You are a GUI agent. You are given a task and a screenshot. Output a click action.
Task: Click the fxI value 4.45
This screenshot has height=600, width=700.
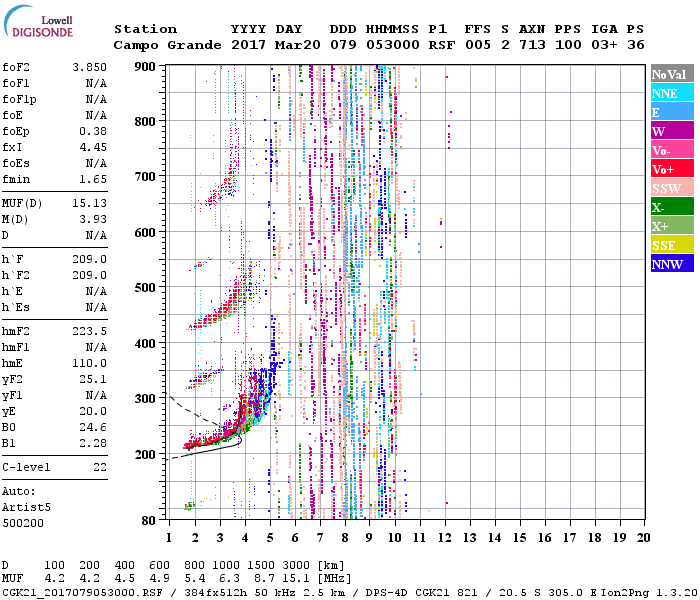pos(93,147)
